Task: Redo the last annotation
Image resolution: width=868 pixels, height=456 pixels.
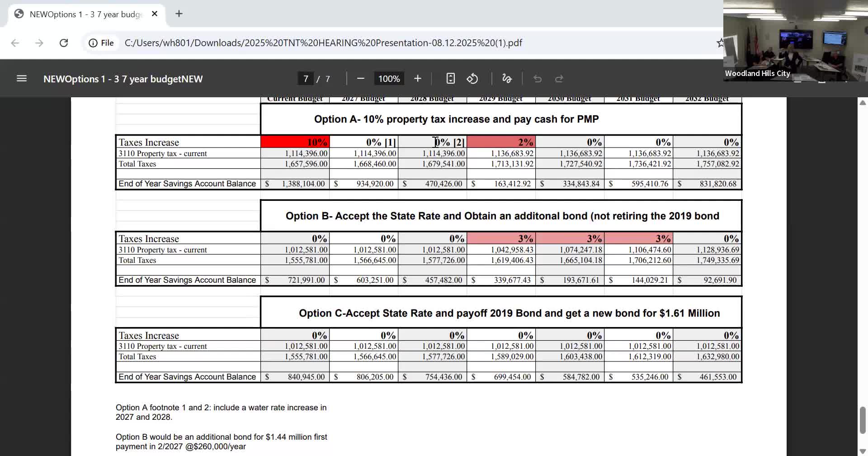Action: tap(559, 79)
